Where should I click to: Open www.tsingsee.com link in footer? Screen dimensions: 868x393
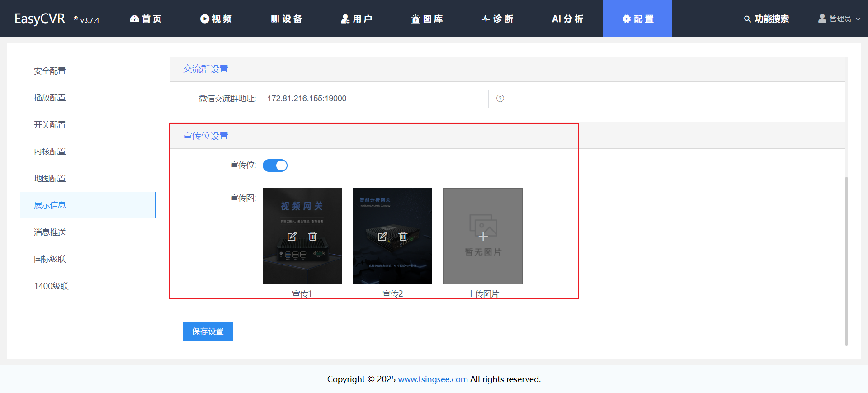click(433, 379)
